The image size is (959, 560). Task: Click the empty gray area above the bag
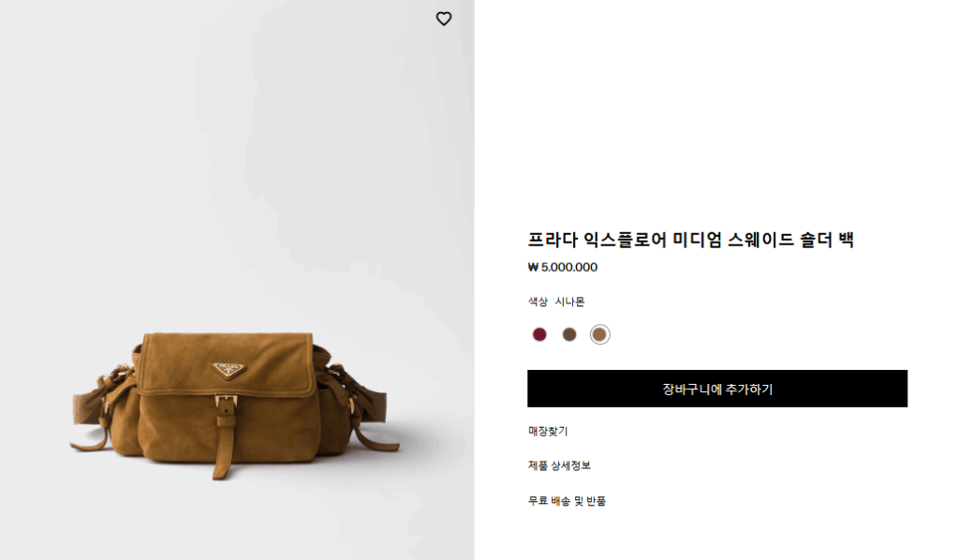click(235, 165)
